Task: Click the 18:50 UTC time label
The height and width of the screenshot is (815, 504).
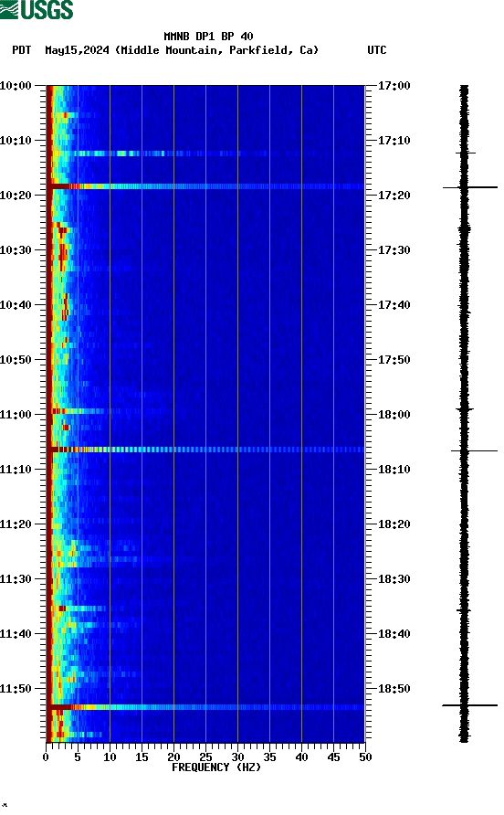Action: (394, 689)
